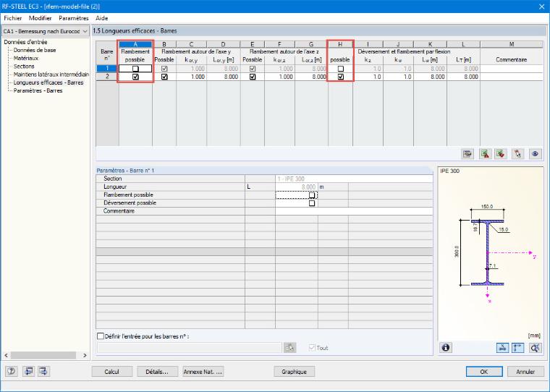Select row header for Barre 2
The height and width of the screenshot is (392, 550).
107,77
